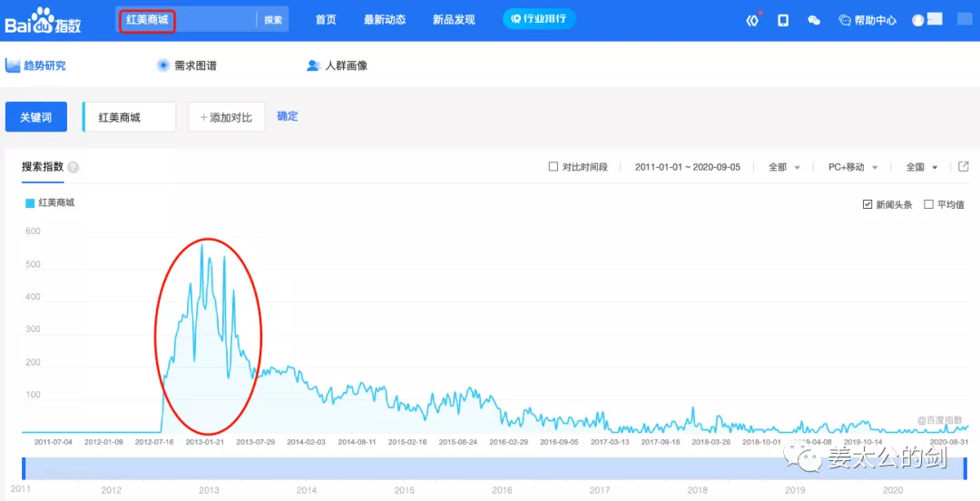
Task: Open 新品发现 in navigation
Action: click(454, 20)
